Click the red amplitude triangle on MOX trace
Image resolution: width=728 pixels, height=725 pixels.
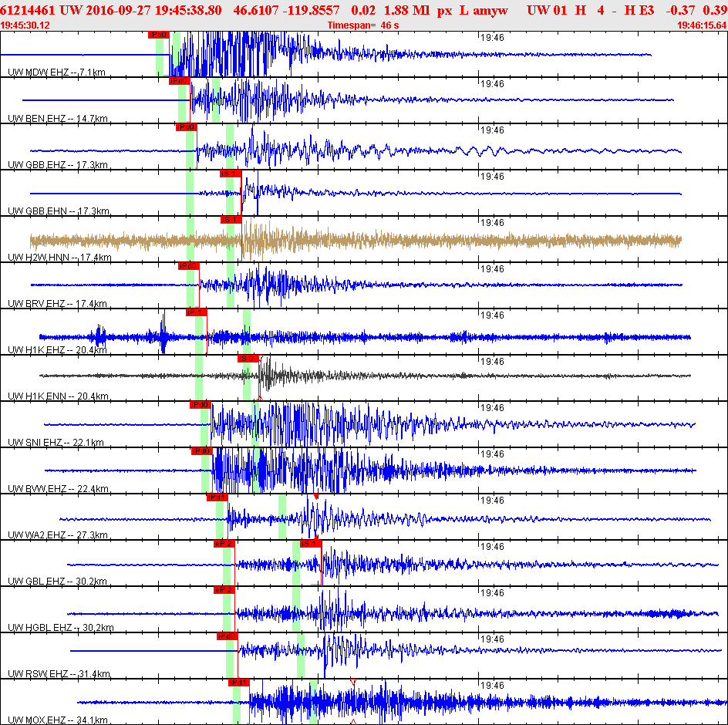(353, 682)
